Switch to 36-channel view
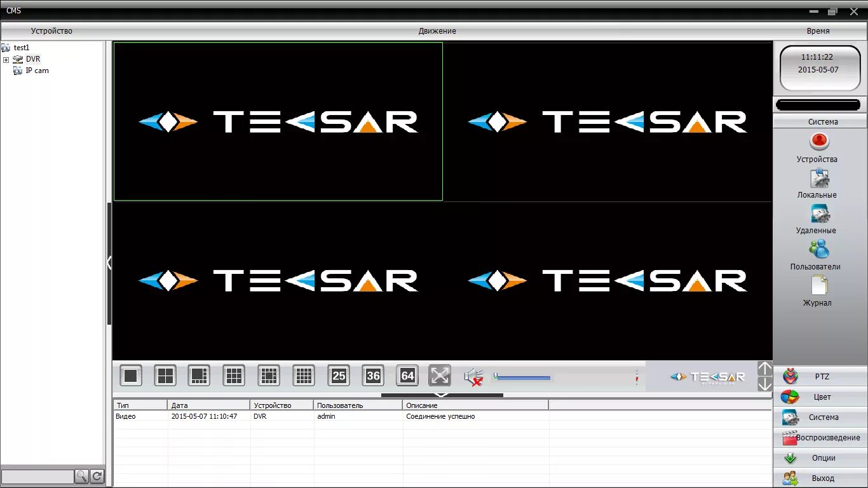The image size is (868, 488). pos(373,376)
